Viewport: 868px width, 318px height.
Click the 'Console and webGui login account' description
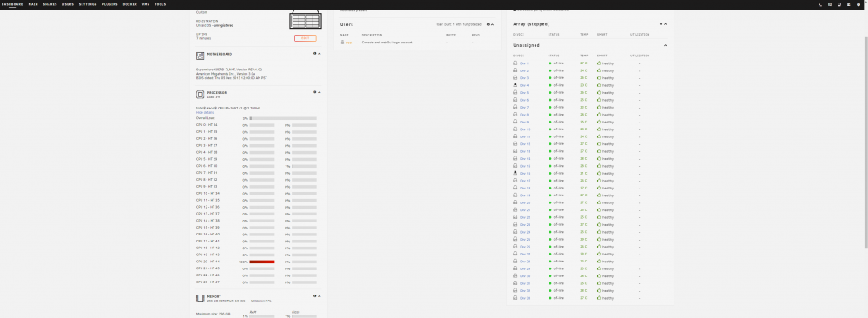(387, 43)
